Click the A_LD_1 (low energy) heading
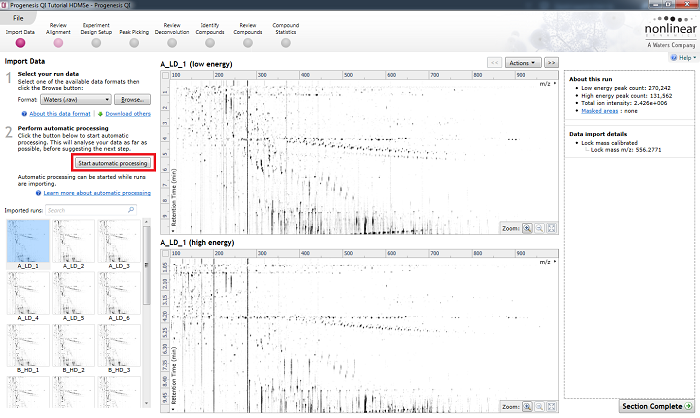Viewport: 700px width, 418px height. click(x=196, y=64)
